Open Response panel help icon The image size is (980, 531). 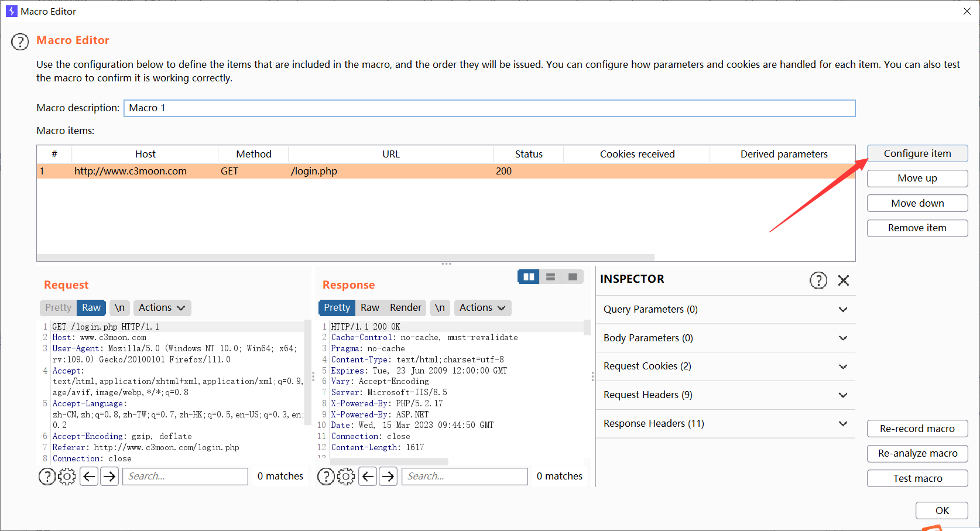[x=326, y=477]
